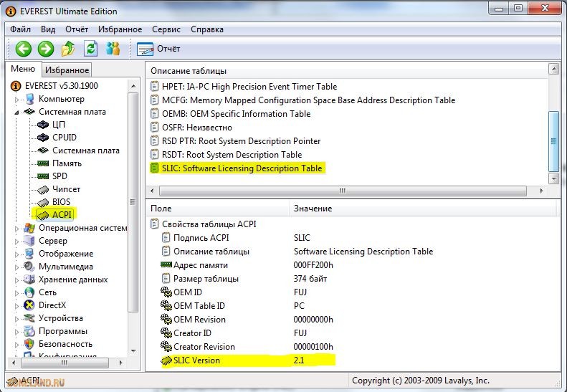The width and height of the screenshot is (567, 392).
Task: Open the Справка menu
Action: (207, 29)
